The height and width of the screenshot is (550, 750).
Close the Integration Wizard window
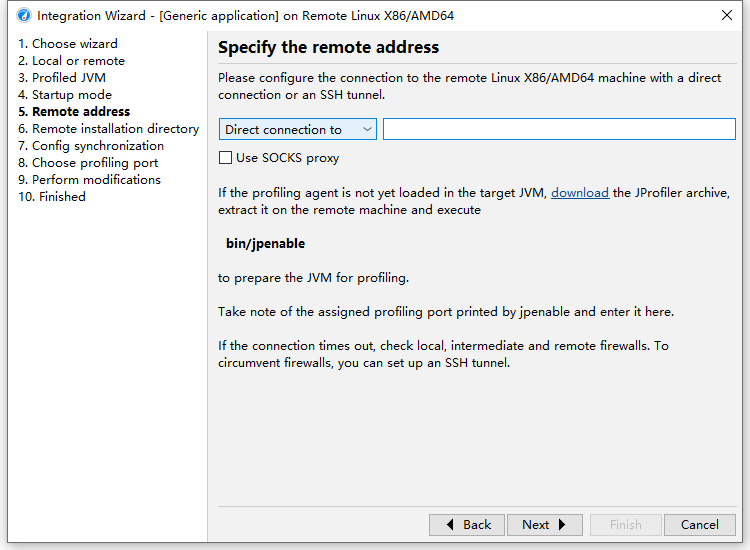(726, 16)
